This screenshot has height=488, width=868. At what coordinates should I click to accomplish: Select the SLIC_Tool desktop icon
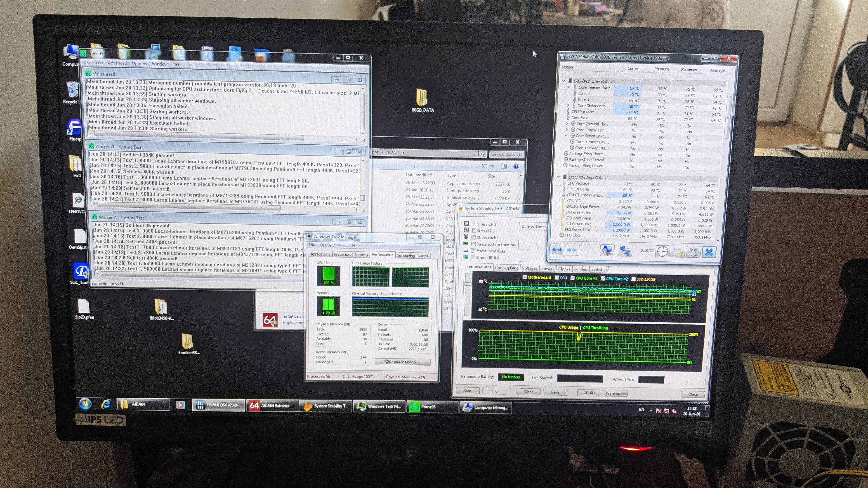tap(80, 273)
